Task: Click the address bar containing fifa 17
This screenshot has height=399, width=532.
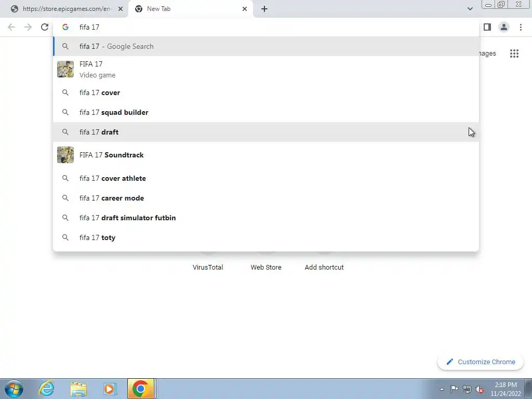Action: point(266,27)
